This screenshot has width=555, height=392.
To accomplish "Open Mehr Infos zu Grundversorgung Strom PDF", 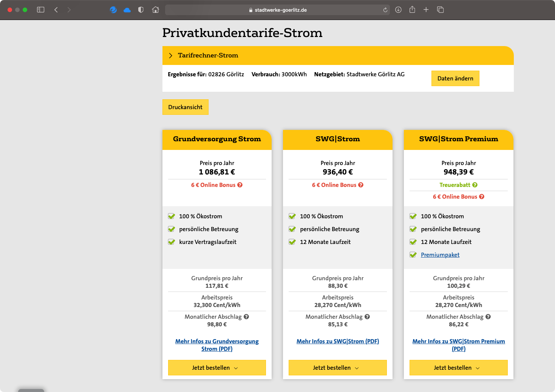I will [x=217, y=345].
